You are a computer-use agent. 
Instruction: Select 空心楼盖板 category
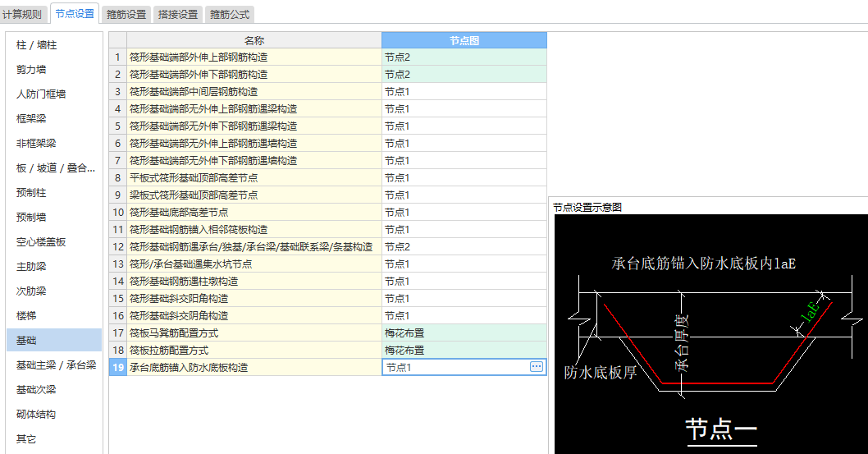[53, 242]
